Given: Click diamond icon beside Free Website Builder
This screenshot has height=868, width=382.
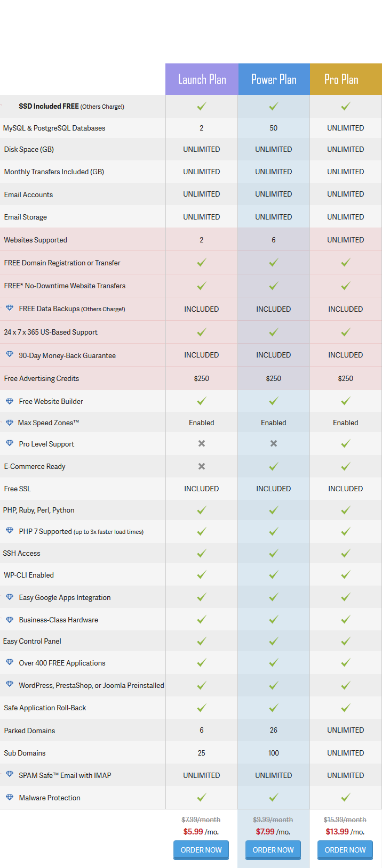Looking at the screenshot, I should pyautogui.click(x=10, y=401).
